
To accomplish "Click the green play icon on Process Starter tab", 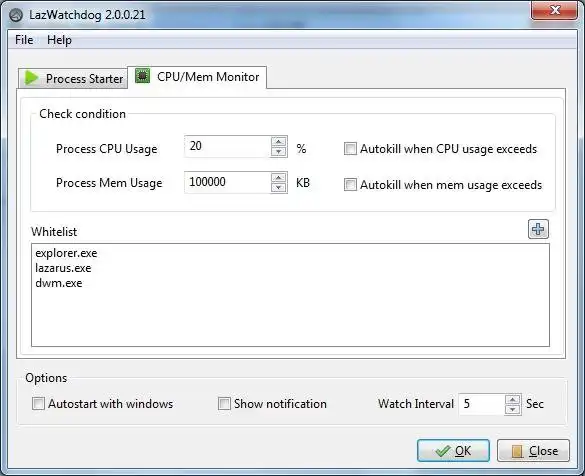I will (32, 78).
